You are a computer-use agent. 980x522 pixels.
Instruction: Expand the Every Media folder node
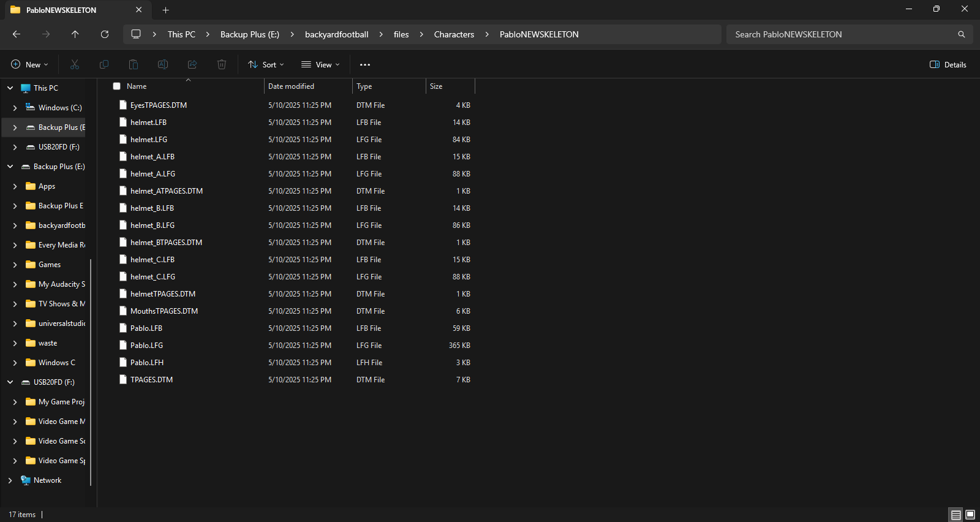[15, 245]
